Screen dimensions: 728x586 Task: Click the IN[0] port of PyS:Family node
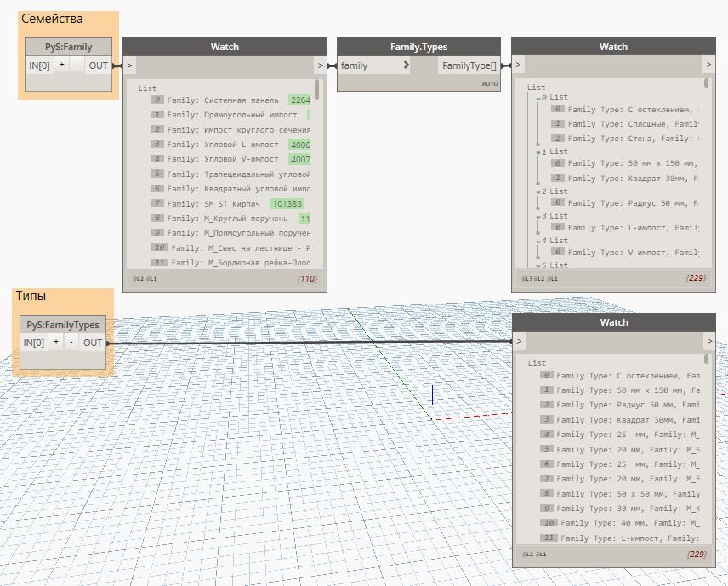point(39,65)
